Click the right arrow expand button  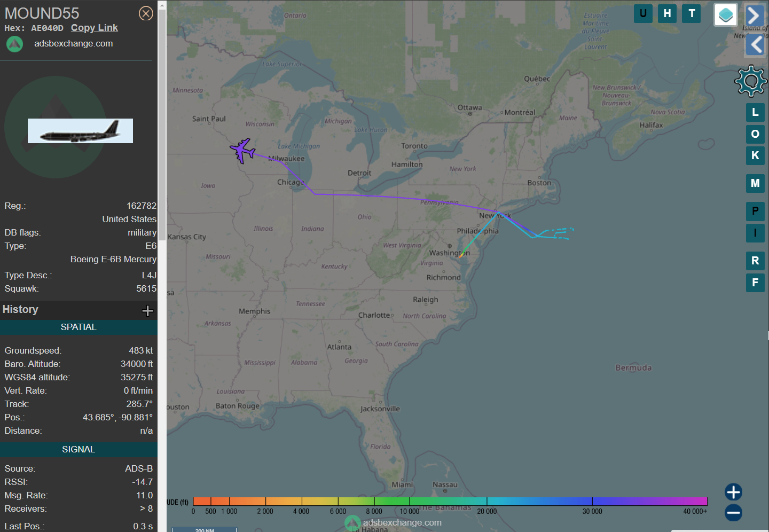pyautogui.click(x=755, y=15)
